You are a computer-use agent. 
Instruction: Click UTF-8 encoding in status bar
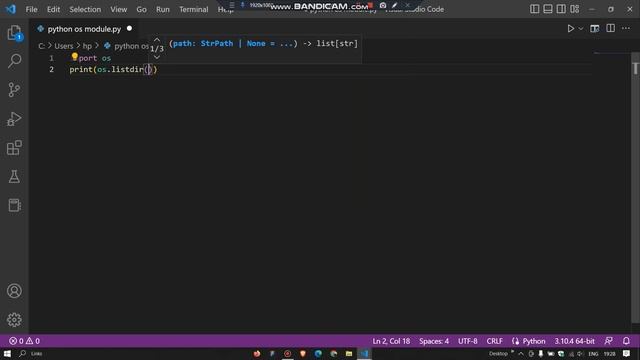467,341
